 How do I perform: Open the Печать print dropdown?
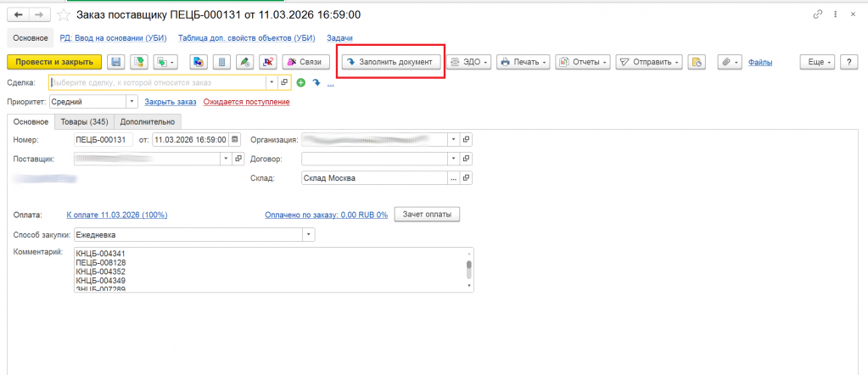click(x=524, y=63)
